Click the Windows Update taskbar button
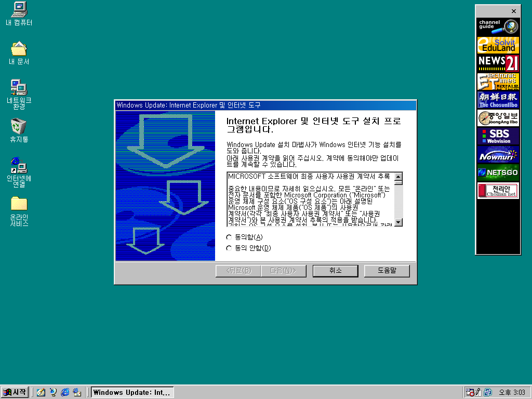This screenshot has width=532, height=399. click(x=132, y=392)
